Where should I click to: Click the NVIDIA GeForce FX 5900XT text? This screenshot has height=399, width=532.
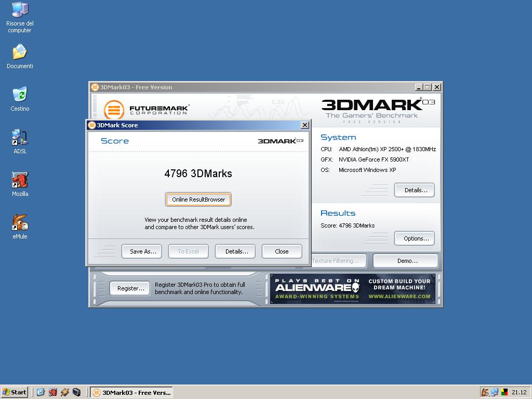coord(374,159)
